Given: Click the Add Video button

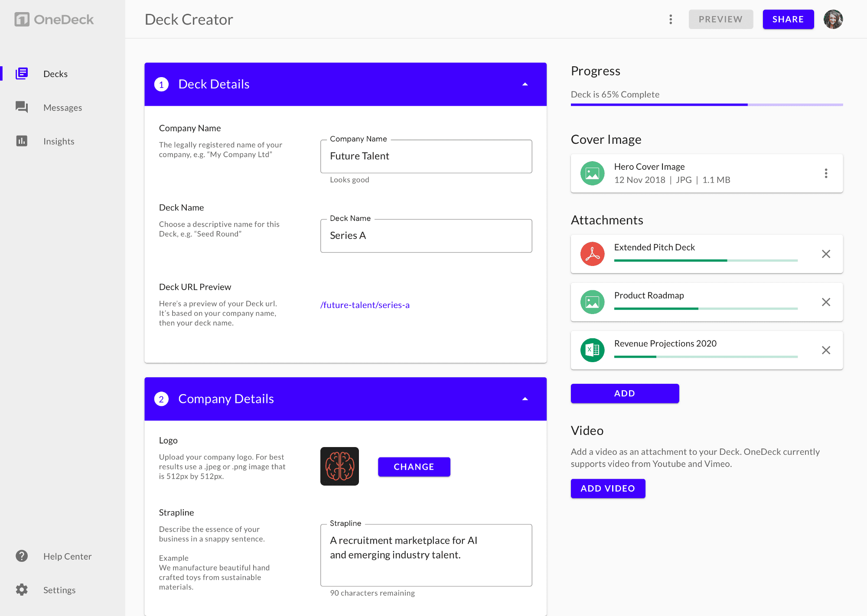Looking at the screenshot, I should 608,488.
